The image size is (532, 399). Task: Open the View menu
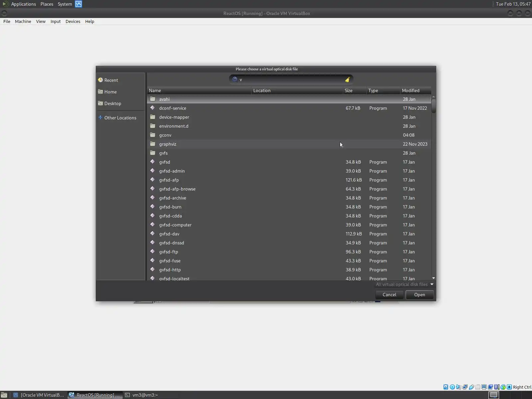tap(41, 21)
